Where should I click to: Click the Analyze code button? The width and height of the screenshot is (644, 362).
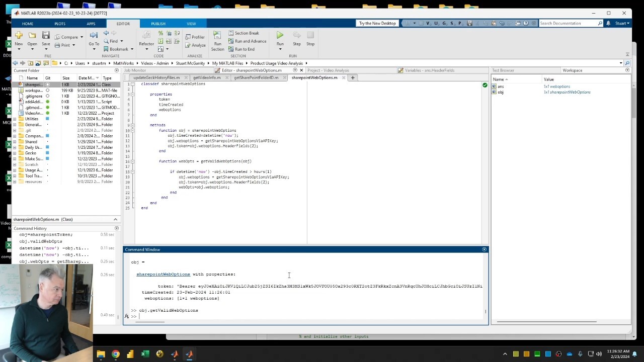[x=195, y=45]
